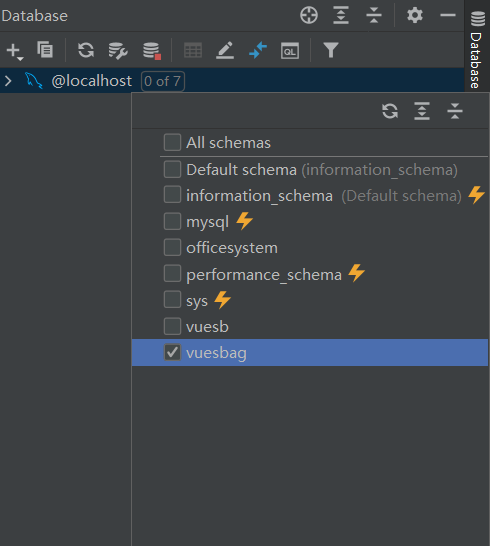Tick the mysql schema checkbox
The width and height of the screenshot is (490, 546).
pyautogui.click(x=172, y=221)
